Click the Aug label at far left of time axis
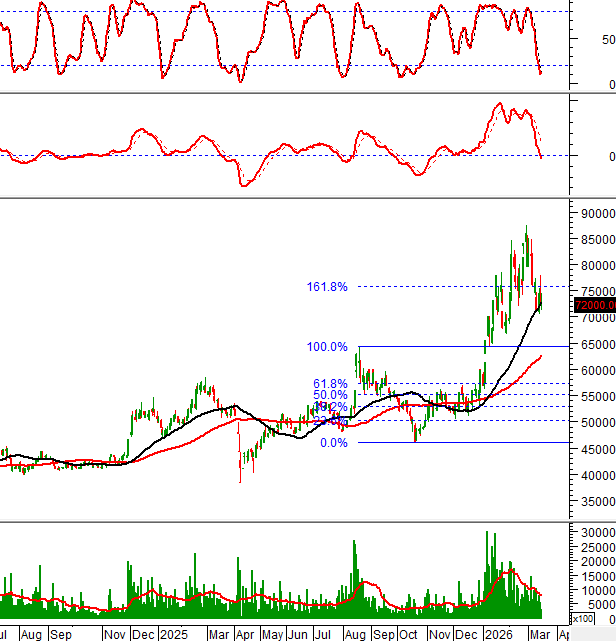Screen dimensions: 616x641 [x=31, y=634]
